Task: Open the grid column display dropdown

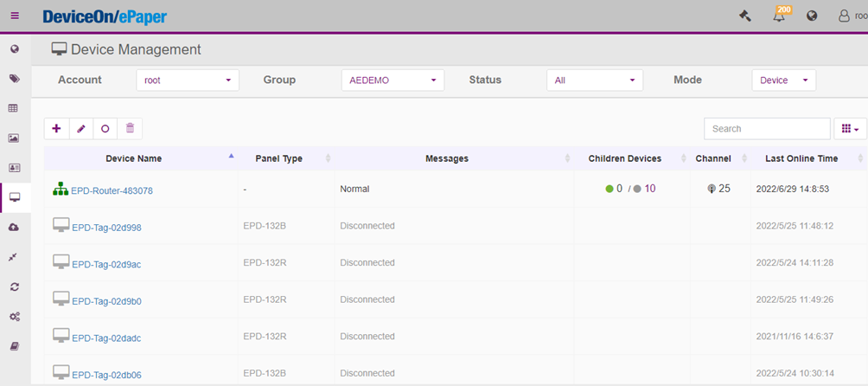Action: point(850,129)
